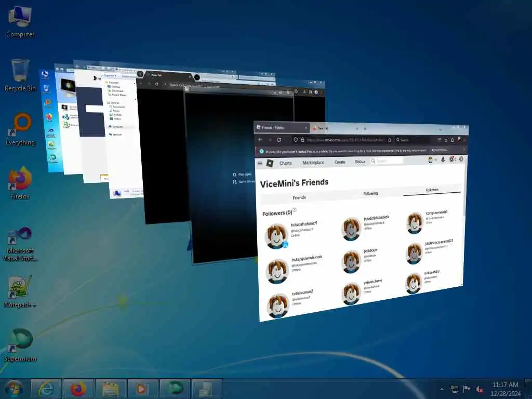
Task: Go to Roblox home via logo
Action: (270, 163)
